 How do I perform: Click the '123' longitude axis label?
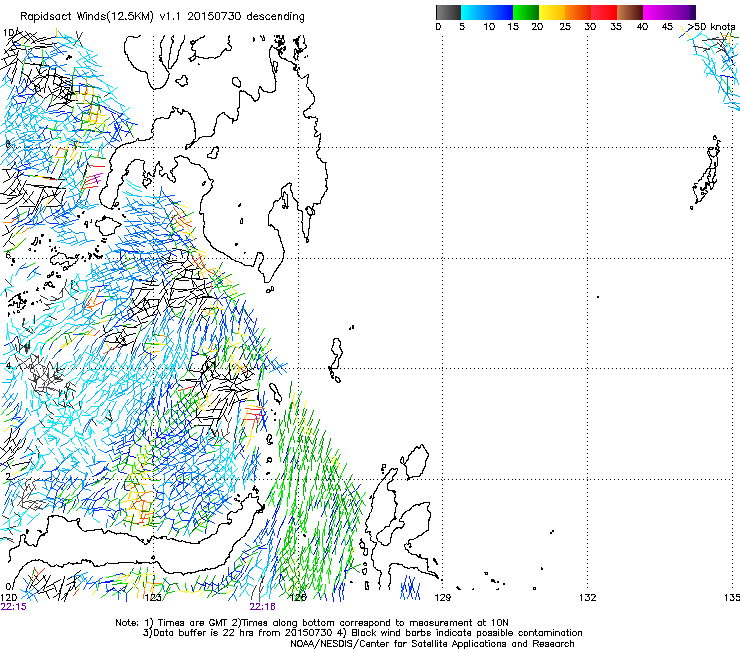tap(152, 598)
